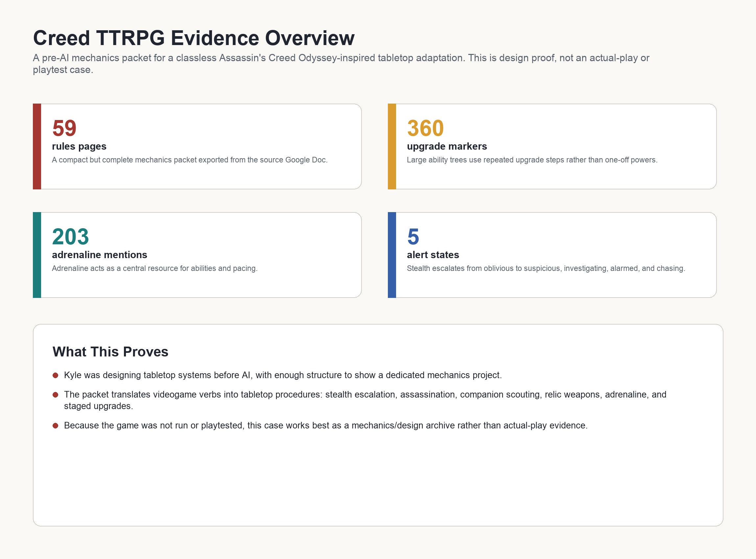Click the 'upgrade markers' label

(447, 146)
